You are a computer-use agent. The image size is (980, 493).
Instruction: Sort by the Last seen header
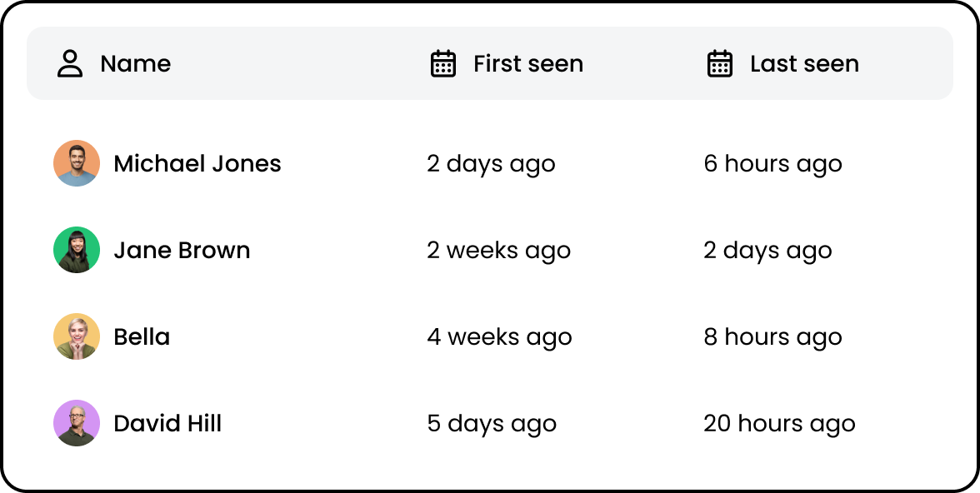coord(804,64)
